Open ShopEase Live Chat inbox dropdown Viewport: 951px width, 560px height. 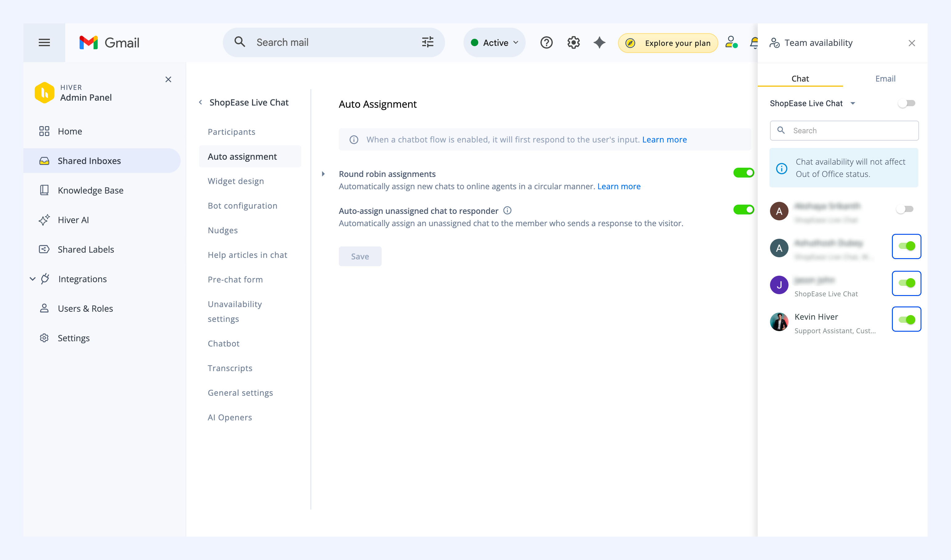[813, 103]
